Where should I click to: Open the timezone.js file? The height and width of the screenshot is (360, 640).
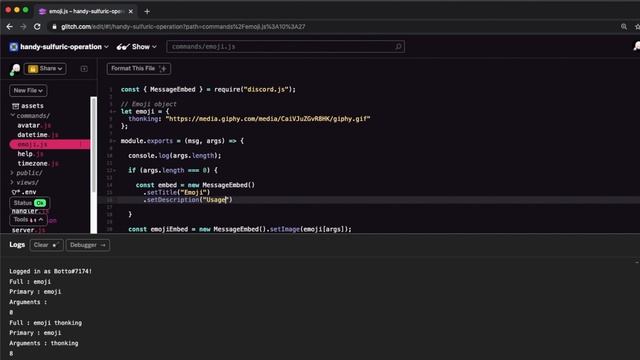[38, 163]
